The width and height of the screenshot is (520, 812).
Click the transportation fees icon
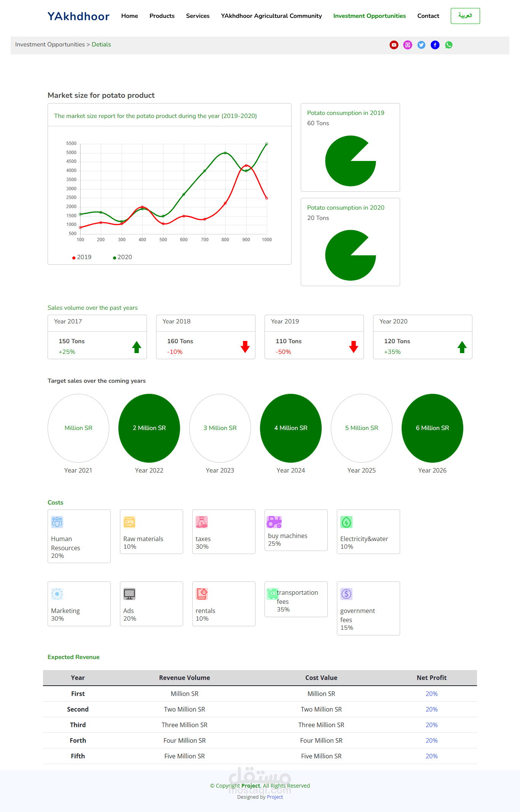(273, 594)
